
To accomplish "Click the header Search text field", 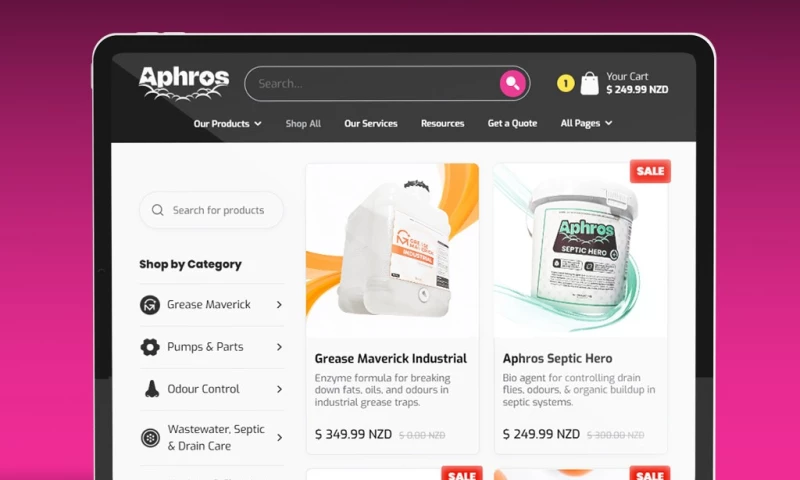I will coord(373,84).
